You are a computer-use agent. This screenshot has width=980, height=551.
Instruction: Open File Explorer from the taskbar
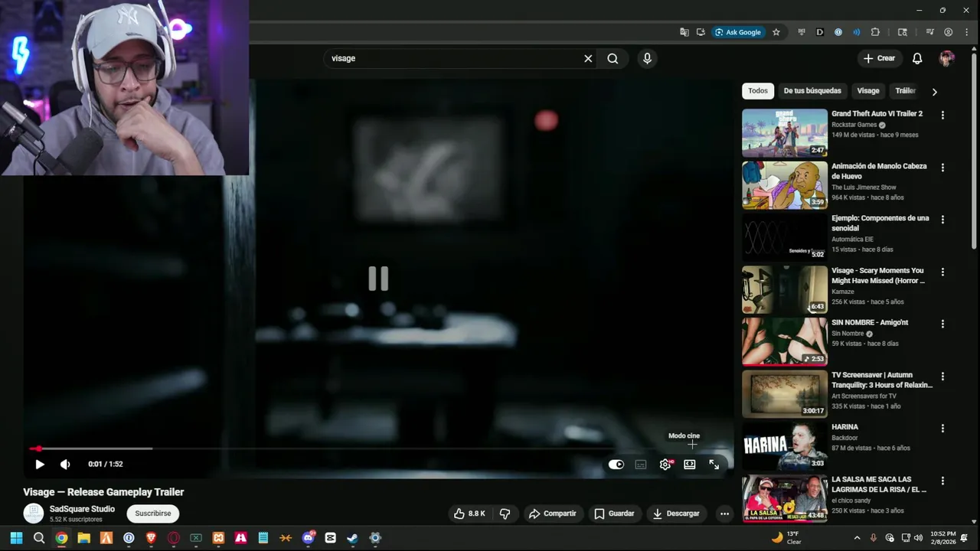tap(83, 538)
